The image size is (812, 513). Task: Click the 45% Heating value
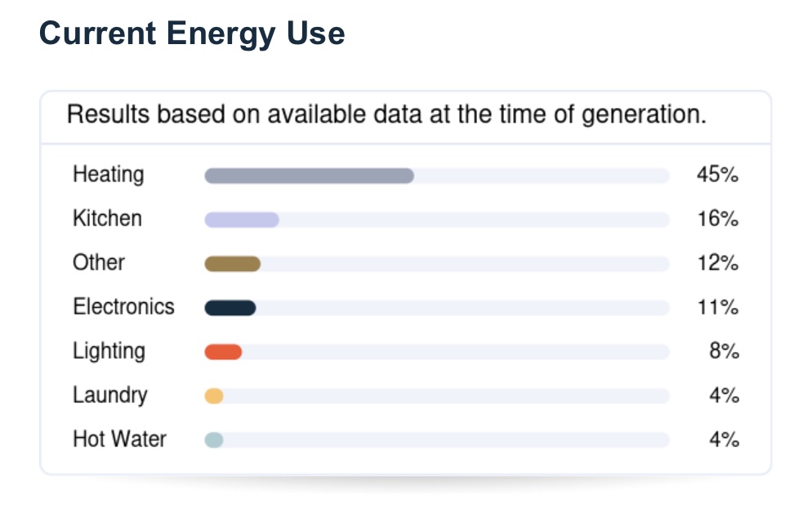717,175
